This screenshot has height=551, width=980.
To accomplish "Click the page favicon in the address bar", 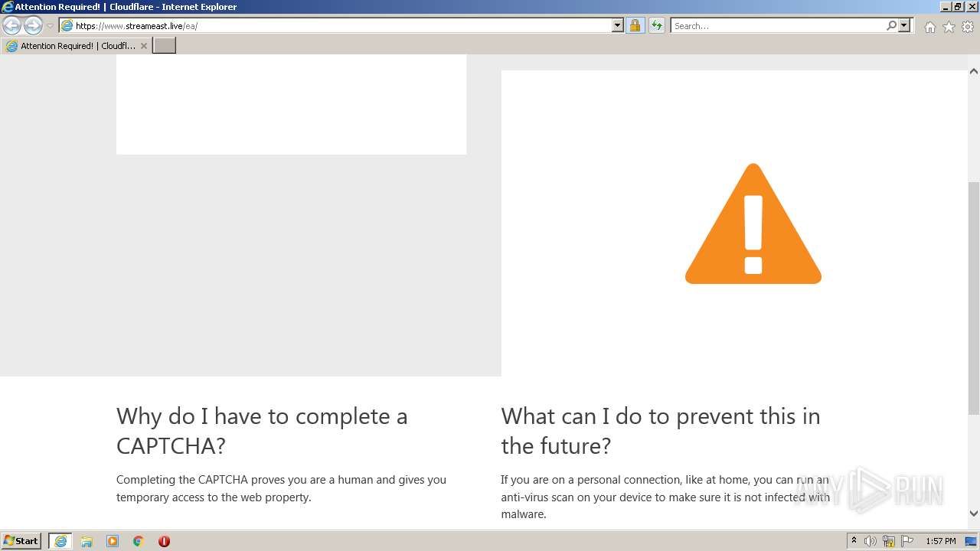I will (67, 25).
